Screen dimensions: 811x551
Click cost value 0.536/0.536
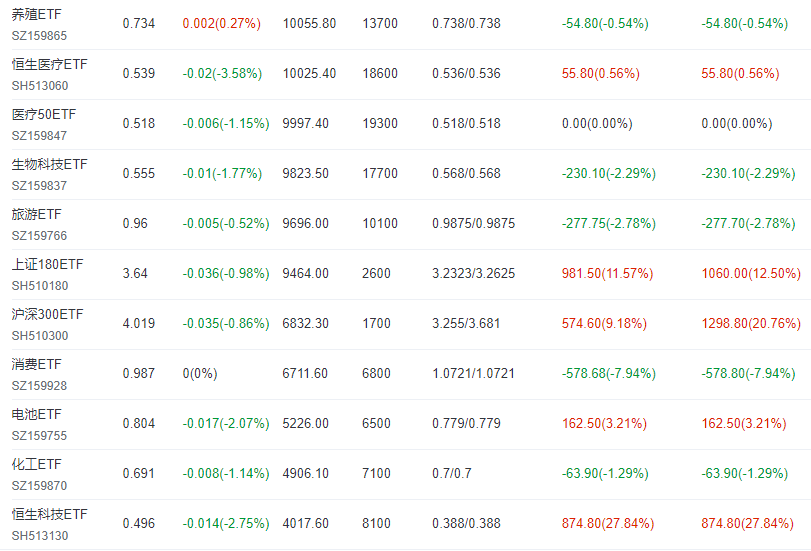467,73
